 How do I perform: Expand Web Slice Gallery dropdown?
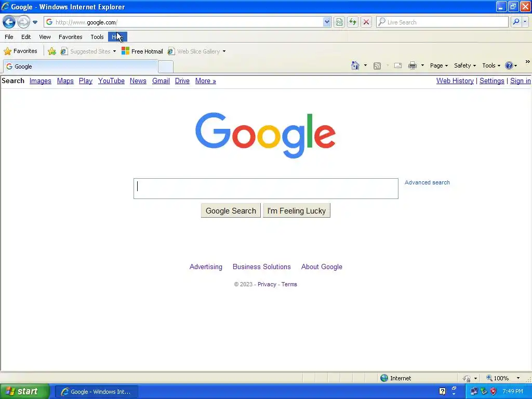coord(224,51)
